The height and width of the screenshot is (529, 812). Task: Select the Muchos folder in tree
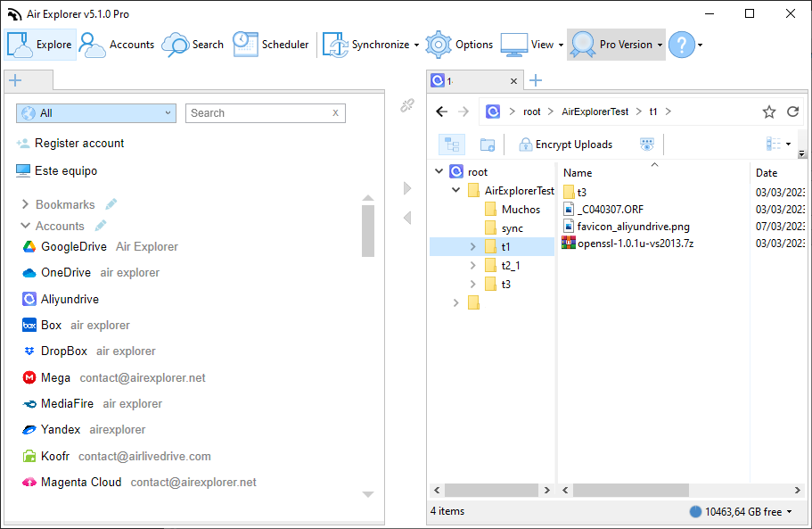tap(513, 210)
